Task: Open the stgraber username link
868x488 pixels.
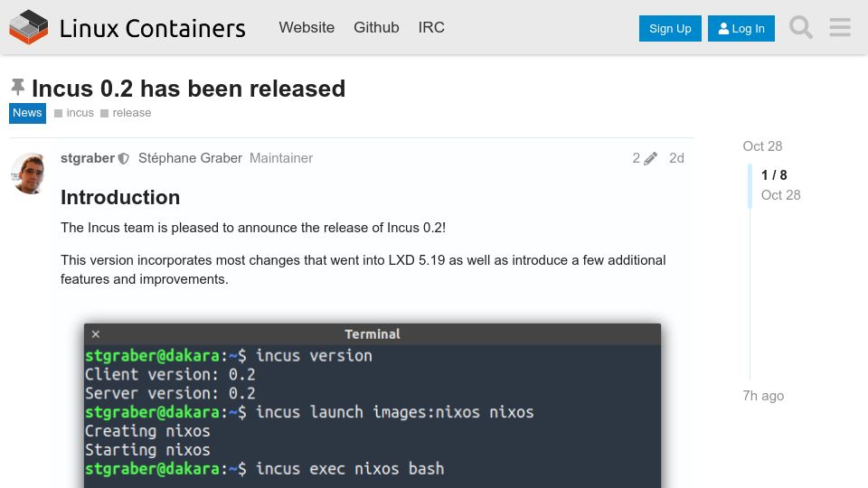Action: [x=88, y=158]
